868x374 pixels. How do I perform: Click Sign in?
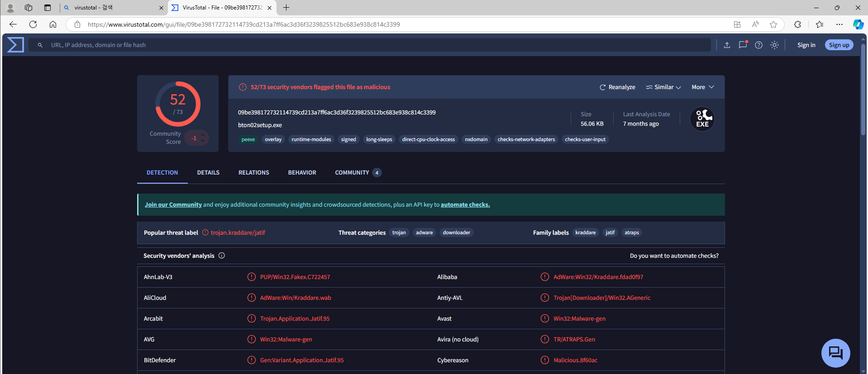click(806, 45)
